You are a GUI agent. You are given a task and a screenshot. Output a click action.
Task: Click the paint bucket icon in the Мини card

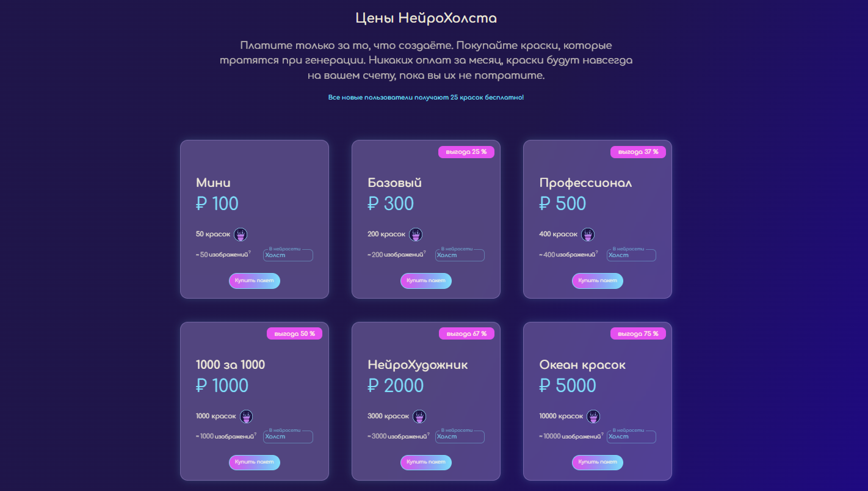pos(241,235)
